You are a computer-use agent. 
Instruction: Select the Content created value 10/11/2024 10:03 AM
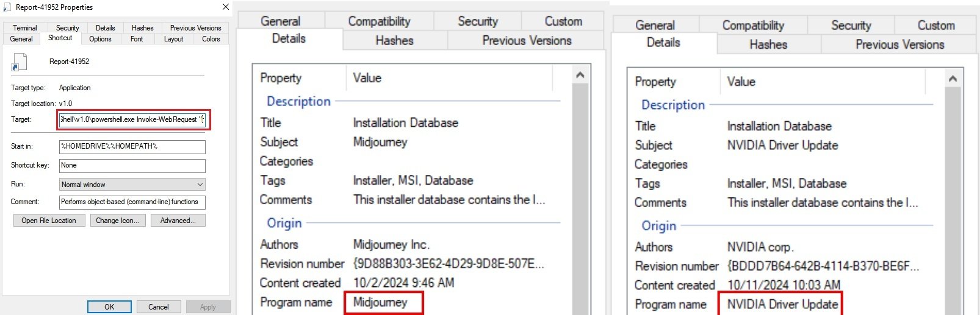[784, 285]
